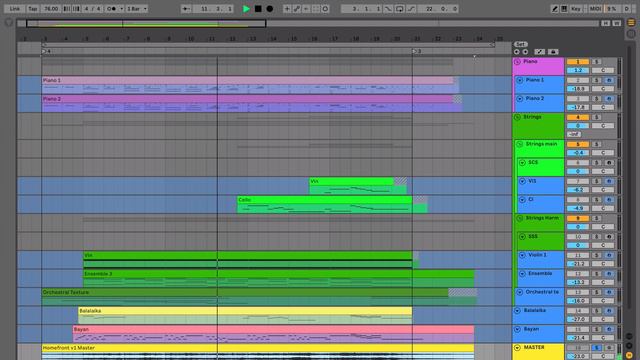This screenshot has width=640, height=360.
Task: Click Piano 1 volume value -18.9
Action: click(578, 89)
